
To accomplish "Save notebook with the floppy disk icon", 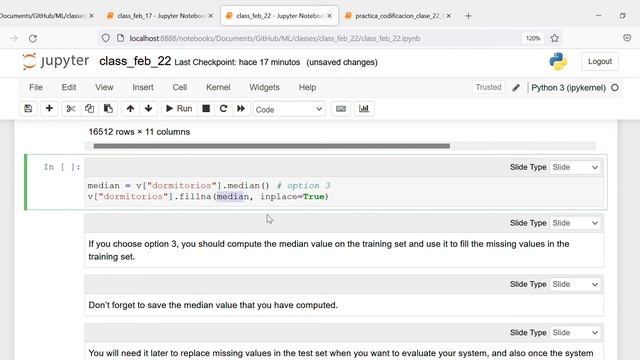I will (28, 109).
